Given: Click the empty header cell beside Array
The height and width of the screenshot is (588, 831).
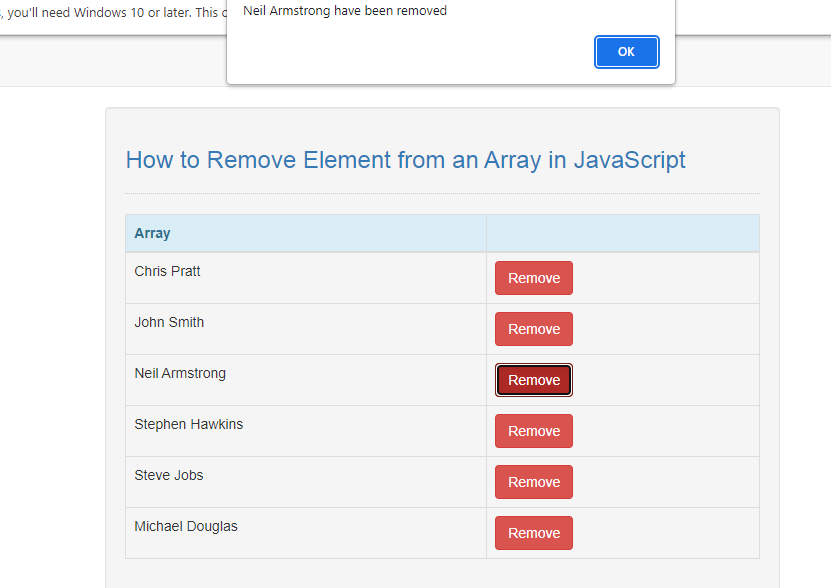Looking at the screenshot, I should [623, 233].
